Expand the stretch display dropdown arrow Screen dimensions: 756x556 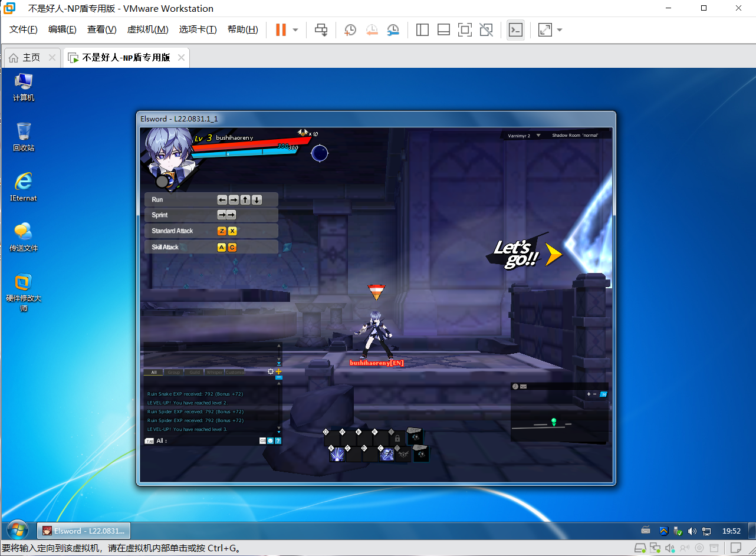[x=560, y=30]
